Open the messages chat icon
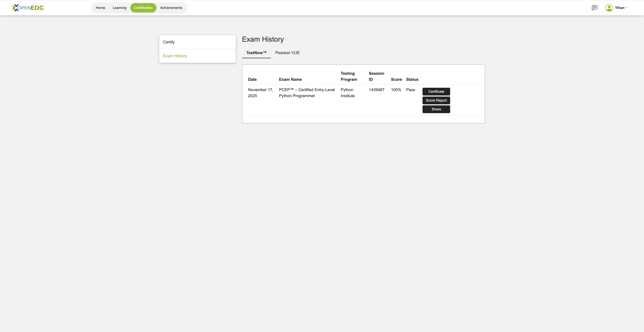644x332 pixels. click(x=594, y=8)
